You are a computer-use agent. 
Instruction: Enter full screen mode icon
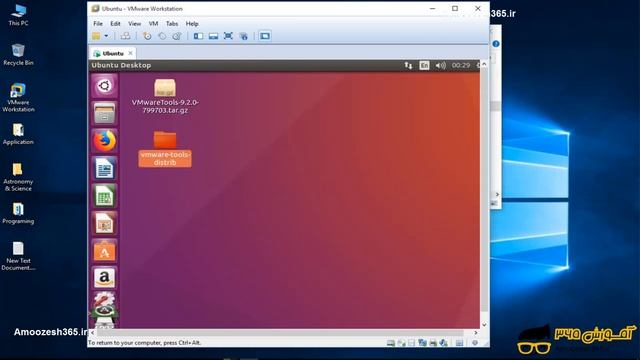(x=228, y=36)
